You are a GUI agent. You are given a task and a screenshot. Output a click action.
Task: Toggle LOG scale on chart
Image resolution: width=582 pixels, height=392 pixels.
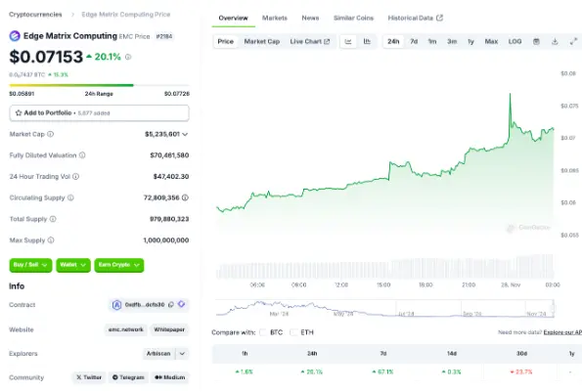pyautogui.click(x=515, y=41)
